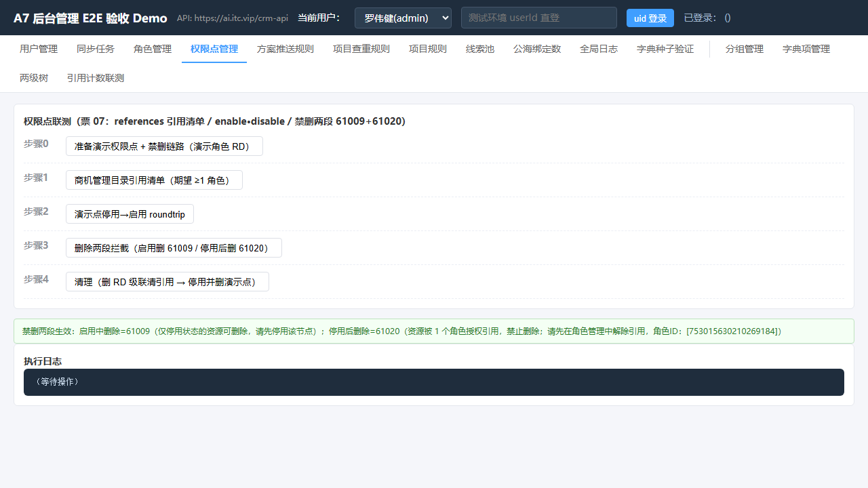Open the 分组管理 tab
The width and height of the screenshot is (868, 488).
[x=745, y=49]
